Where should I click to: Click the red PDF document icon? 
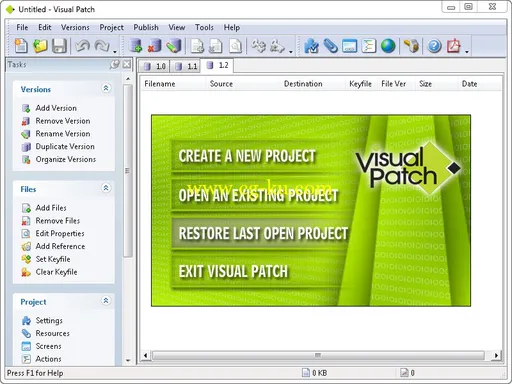[453, 46]
